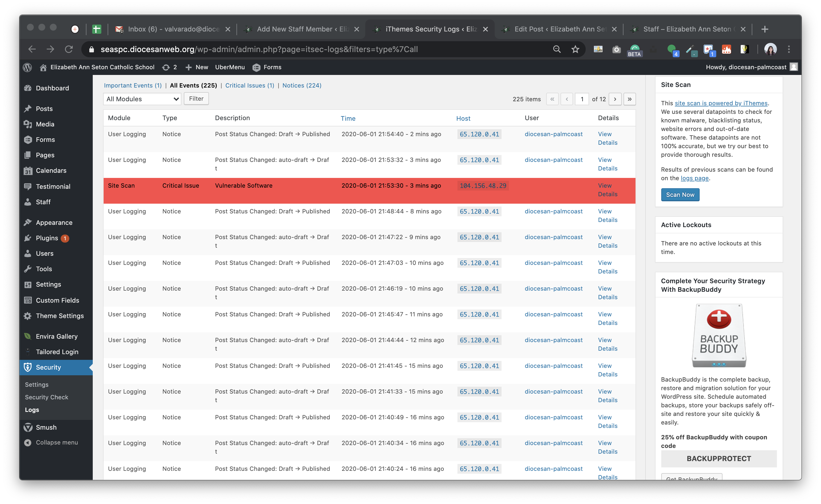This screenshot has height=504, width=821.
Task: Show Critical Issues (1) filter
Action: click(250, 85)
